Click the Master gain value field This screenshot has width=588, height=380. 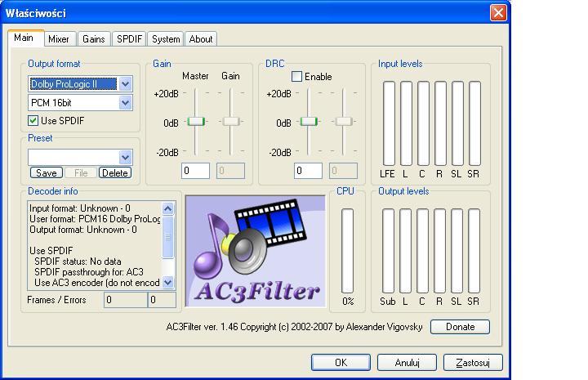click(195, 171)
